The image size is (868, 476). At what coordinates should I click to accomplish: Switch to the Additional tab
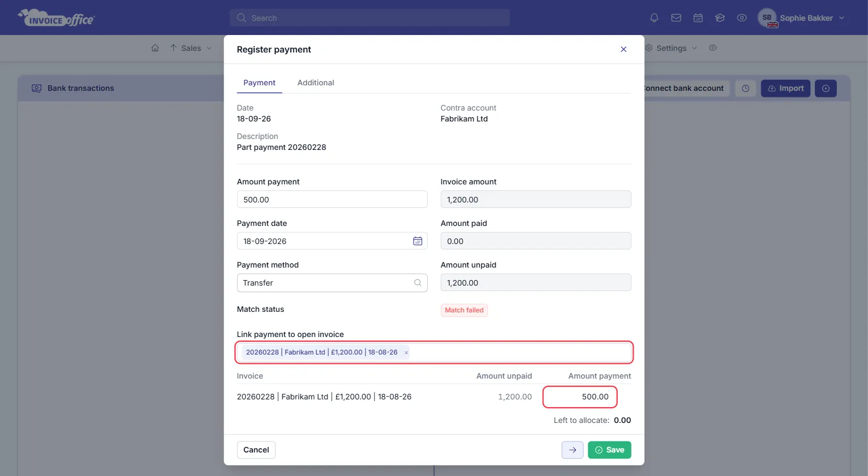(315, 83)
